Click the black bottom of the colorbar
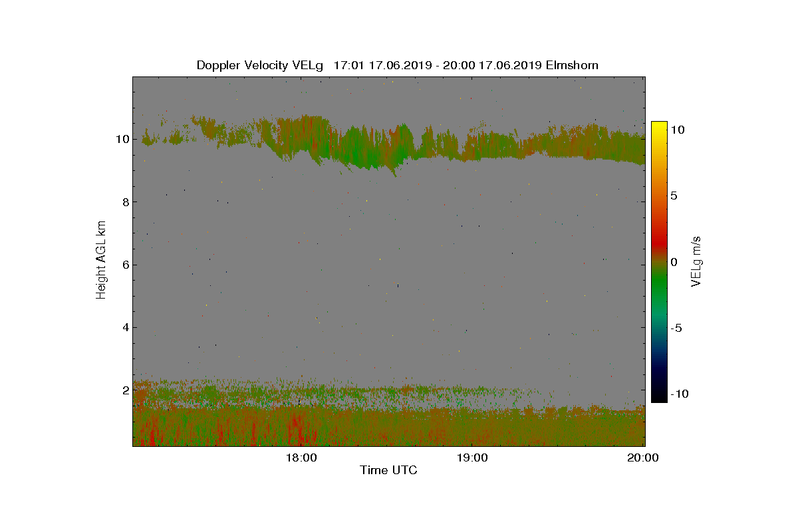The height and width of the screenshot is (532, 798). (659, 396)
